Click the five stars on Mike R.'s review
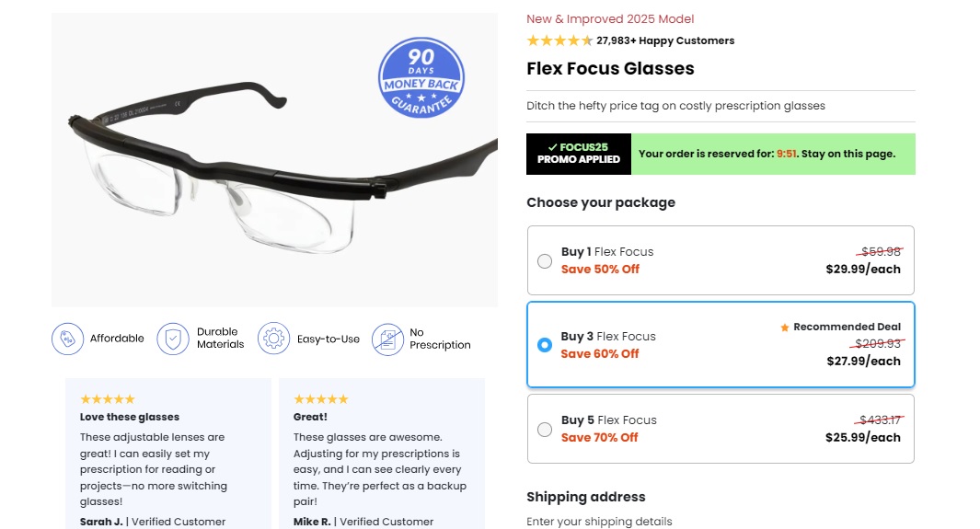The image size is (980, 529). click(321, 399)
